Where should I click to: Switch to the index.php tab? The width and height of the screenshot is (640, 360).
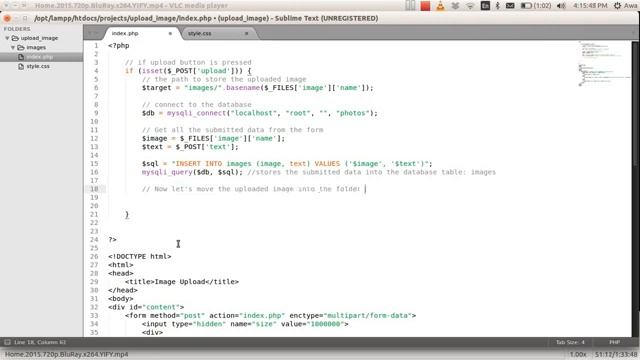pyautogui.click(x=140, y=33)
